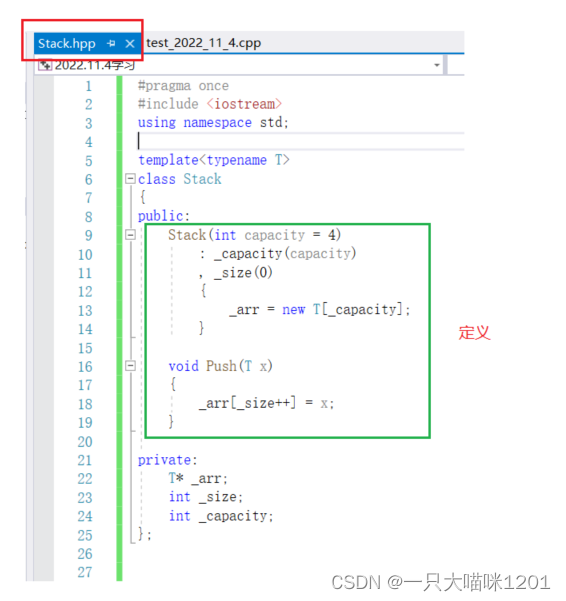Image resolution: width=566 pixels, height=601 pixels.
Task: Click '_arr[_size++] = x;' statement
Action: [x=266, y=403]
